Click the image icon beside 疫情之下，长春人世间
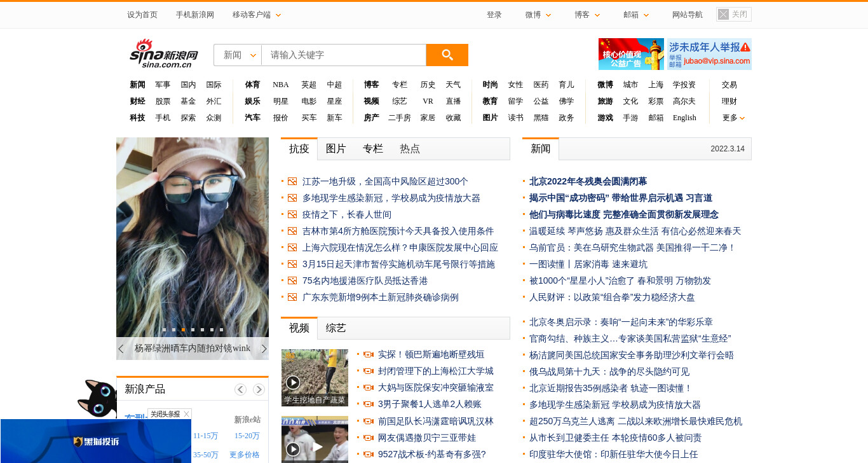This screenshot has height=463, width=868. (x=292, y=214)
